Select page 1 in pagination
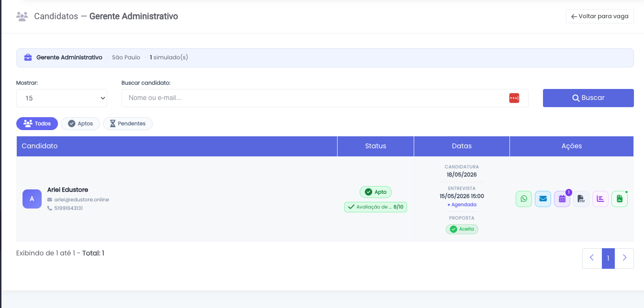This screenshot has height=308, width=644. (x=608, y=258)
